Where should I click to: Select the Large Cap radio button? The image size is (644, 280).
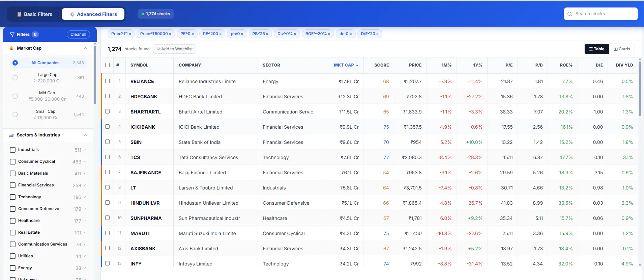coord(15,78)
